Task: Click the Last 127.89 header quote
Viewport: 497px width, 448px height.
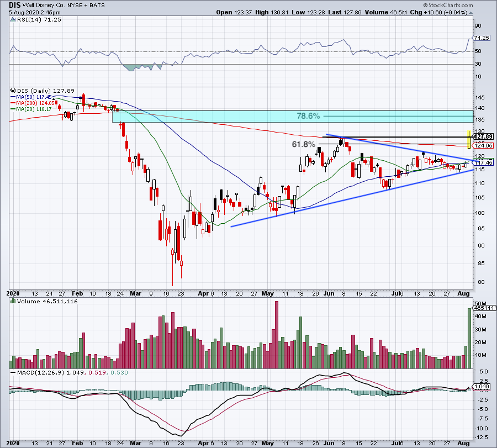Action: click(345, 12)
